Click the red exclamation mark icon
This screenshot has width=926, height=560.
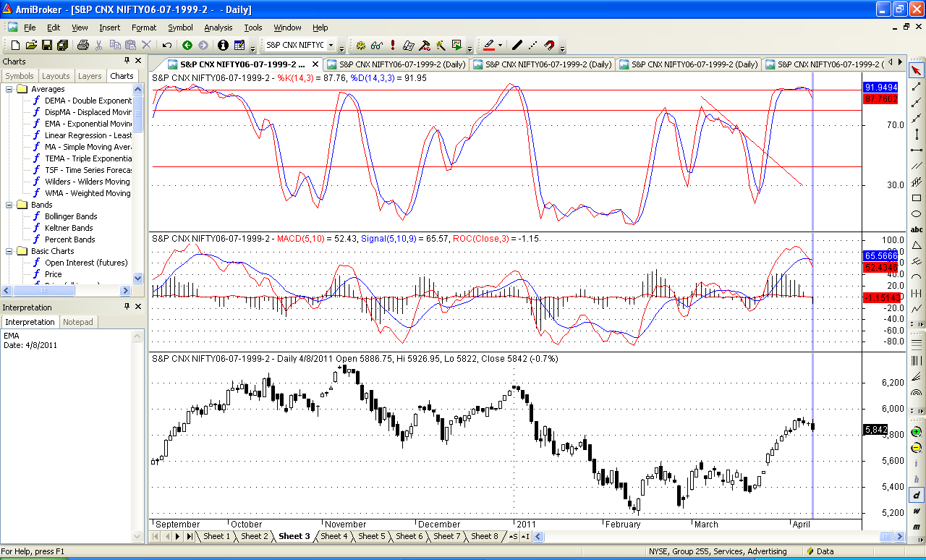(393, 45)
